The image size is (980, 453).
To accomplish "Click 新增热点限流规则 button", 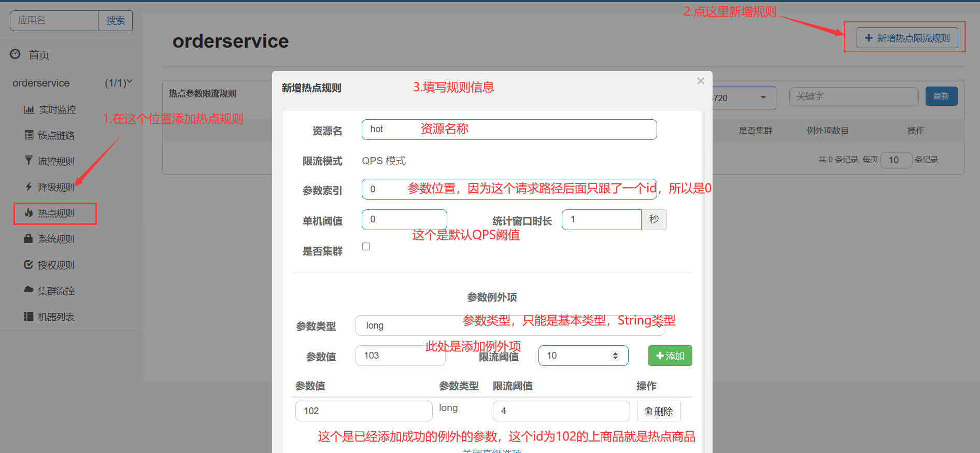I will click(x=907, y=38).
